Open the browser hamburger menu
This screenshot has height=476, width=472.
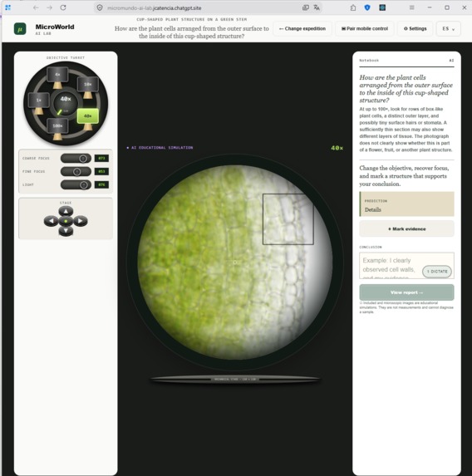pos(412,7)
